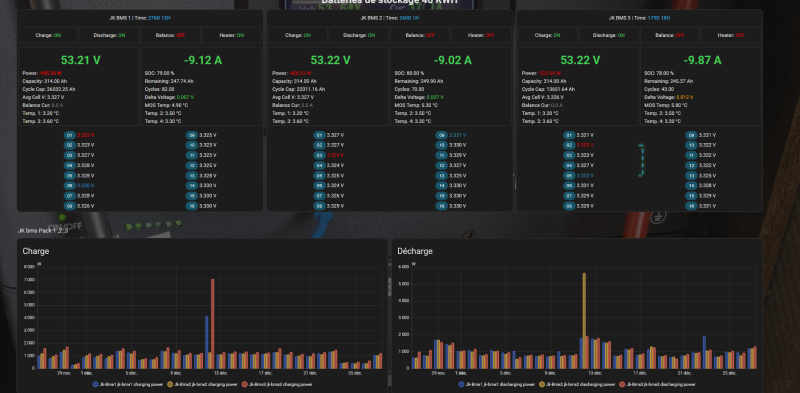Toggle the Balance switch on JK BMS 1
800x393 pixels.
(170, 35)
